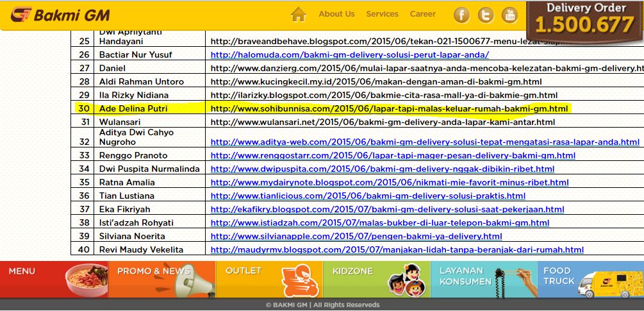Click the name Ila Rizky Nidiana
Screen dimensions: 644x311
133,96
